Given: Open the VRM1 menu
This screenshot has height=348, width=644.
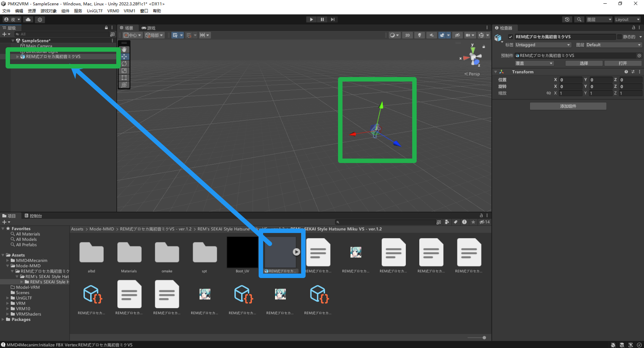Looking at the screenshot, I should (x=129, y=11).
